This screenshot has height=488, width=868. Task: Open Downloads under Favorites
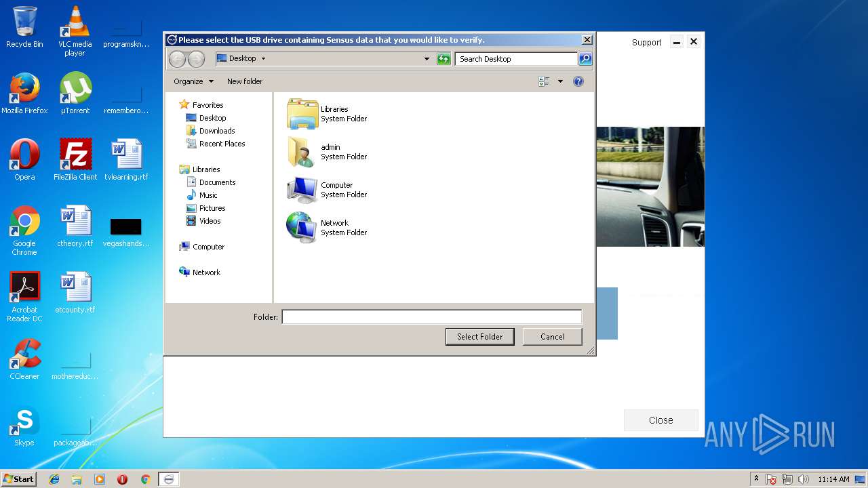click(x=210, y=131)
